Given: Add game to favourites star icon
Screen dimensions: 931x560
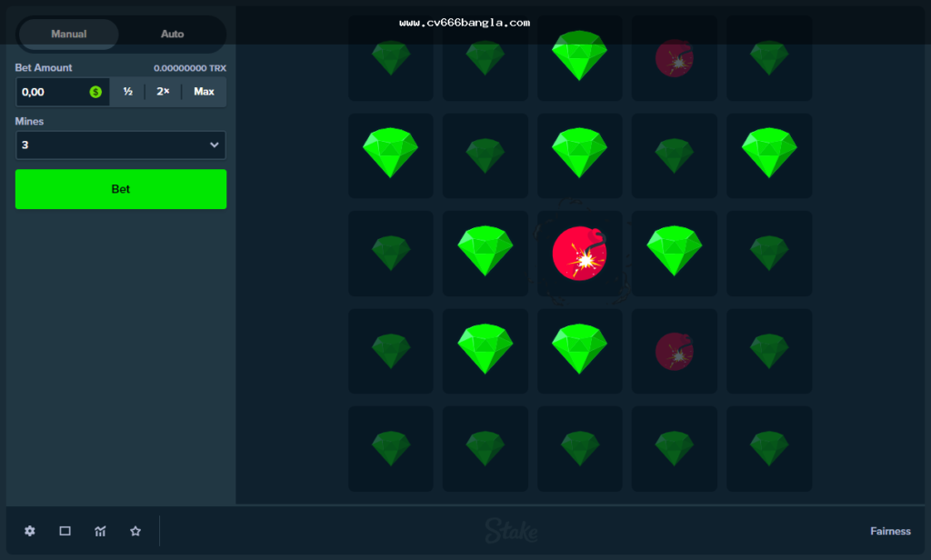Looking at the screenshot, I should coord(135,531).
